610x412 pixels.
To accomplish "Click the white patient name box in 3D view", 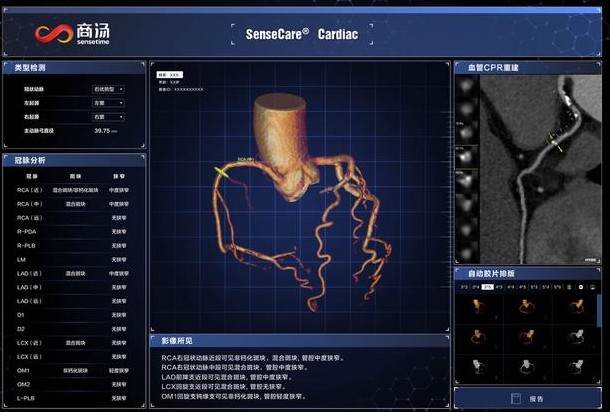I will click(170, 74).
